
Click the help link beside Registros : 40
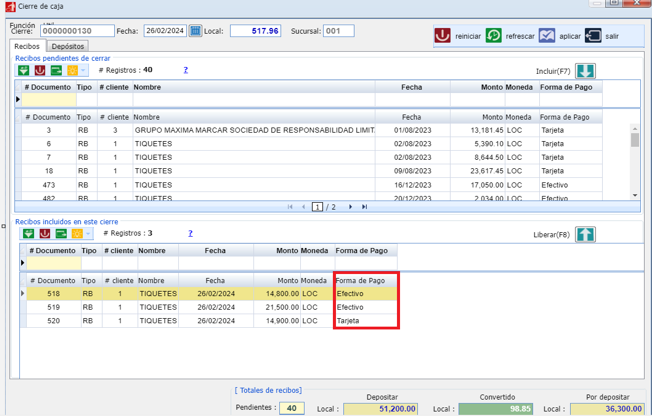coord(185,70)
